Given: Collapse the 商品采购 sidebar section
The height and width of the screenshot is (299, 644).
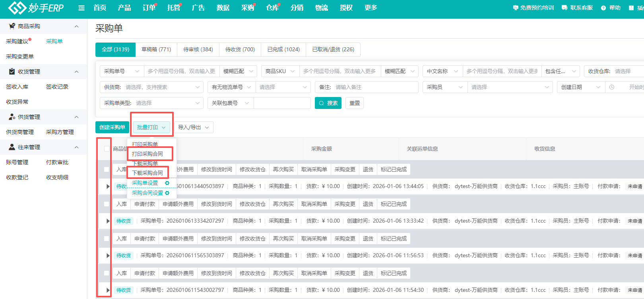Looking at the screenshot, I should pos(77,26).
